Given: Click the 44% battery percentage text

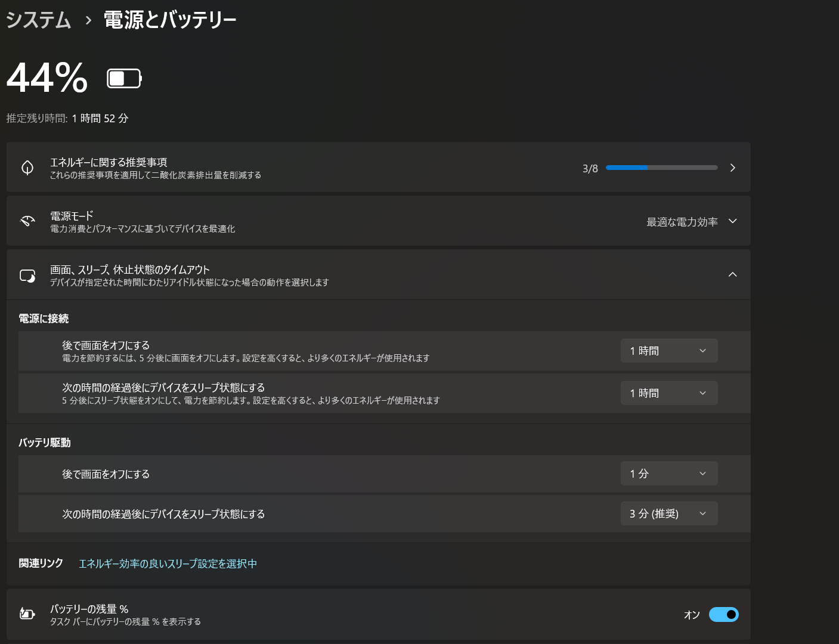Looking at the screenshot, I should coord(47,78).
